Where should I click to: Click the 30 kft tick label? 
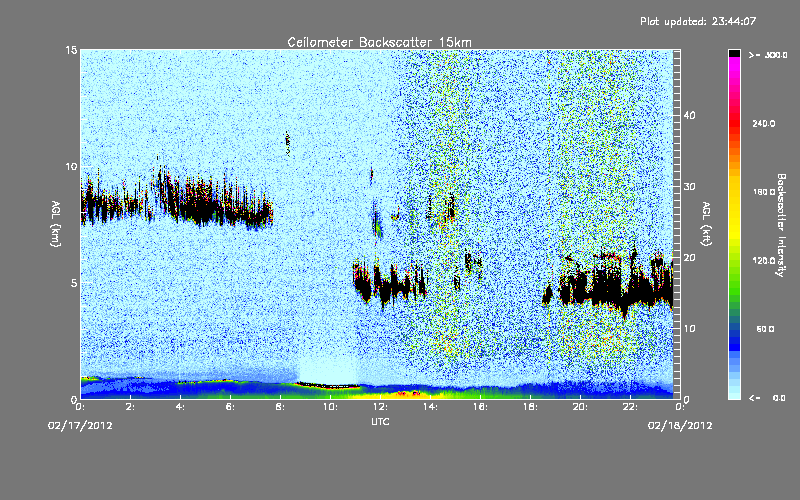(x=689, y=186)
